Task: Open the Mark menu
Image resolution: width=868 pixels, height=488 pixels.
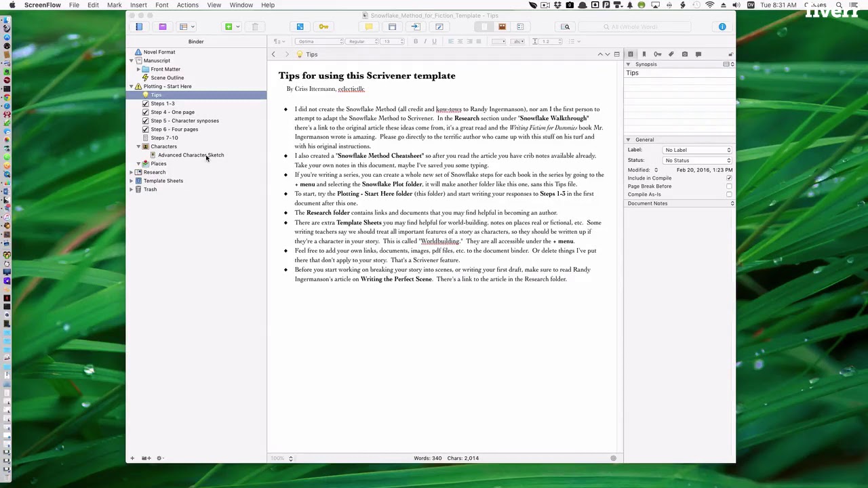Action: 115,5
